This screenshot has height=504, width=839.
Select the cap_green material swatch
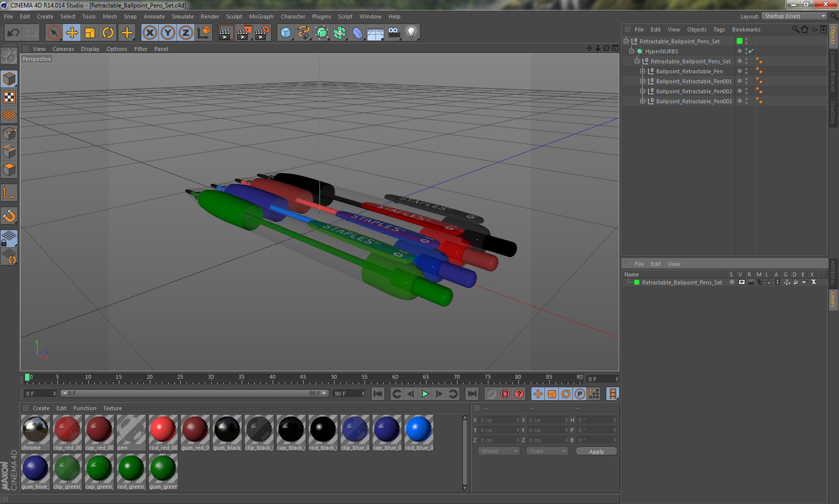coord(99,472)
